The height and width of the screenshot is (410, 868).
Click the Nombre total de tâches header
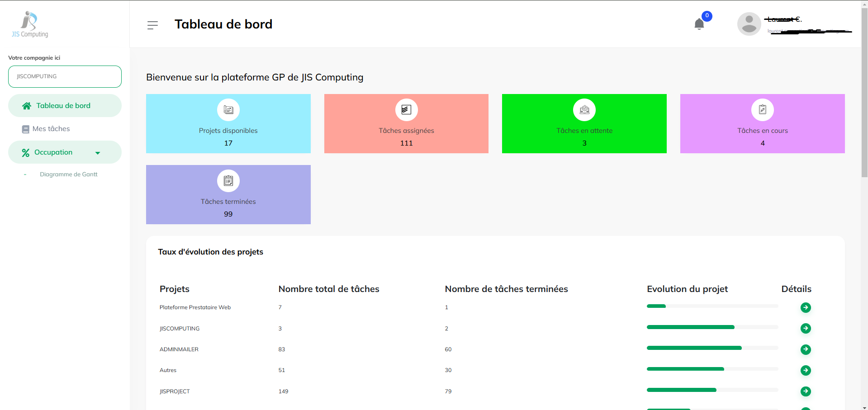coord(329,289)
